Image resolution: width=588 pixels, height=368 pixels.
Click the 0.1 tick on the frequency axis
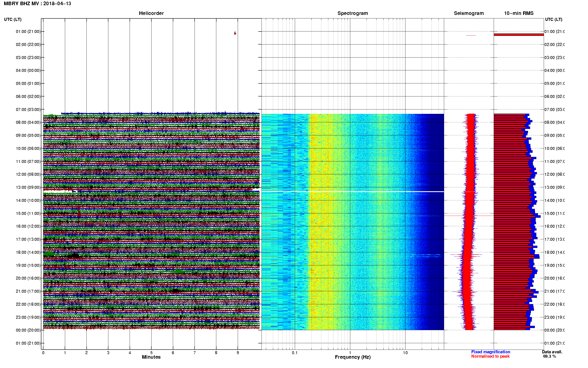point(295,353)
